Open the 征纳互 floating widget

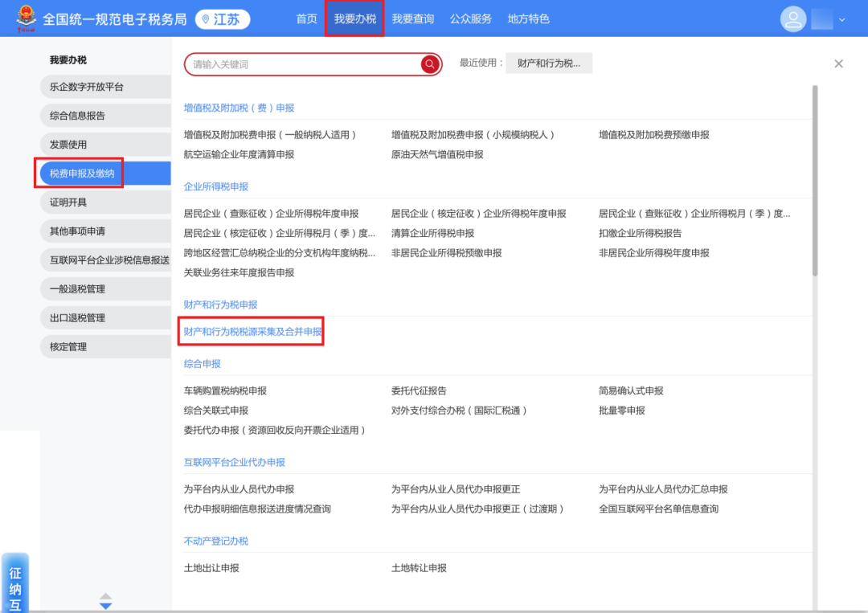[x=15, y=583]
